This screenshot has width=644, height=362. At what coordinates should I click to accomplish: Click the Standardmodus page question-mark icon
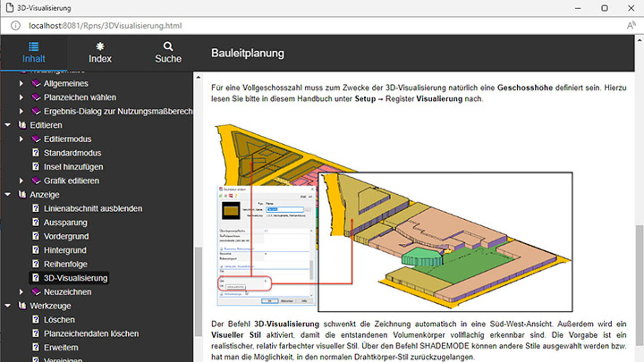click(x=35, y=153)
